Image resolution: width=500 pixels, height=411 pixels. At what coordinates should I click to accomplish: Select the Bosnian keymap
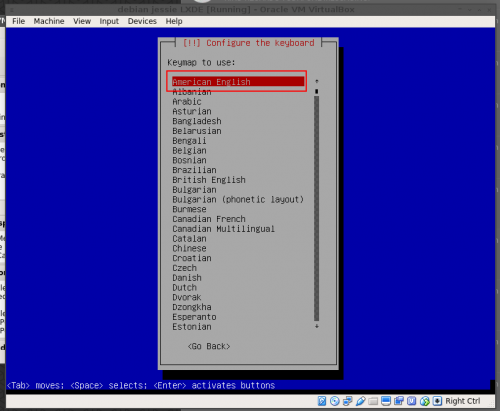point(189,160)
